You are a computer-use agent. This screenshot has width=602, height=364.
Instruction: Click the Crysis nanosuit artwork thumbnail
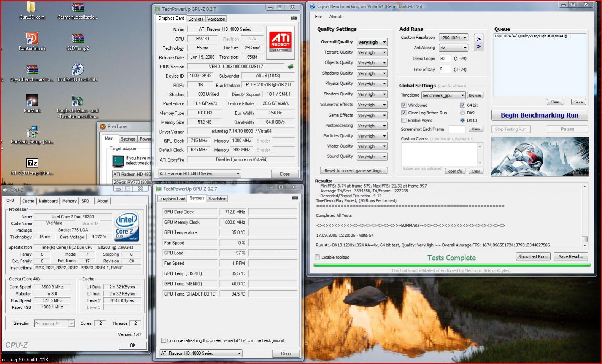point(540,156)
